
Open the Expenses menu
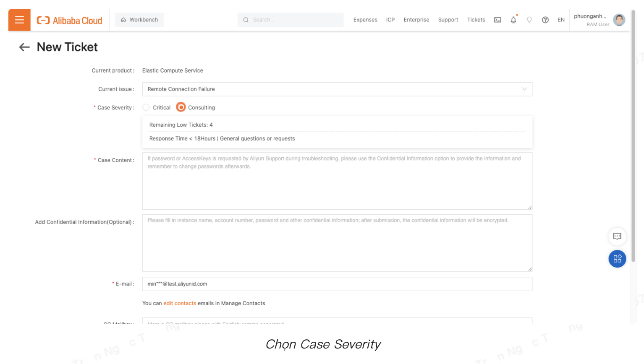pos(365,20)
